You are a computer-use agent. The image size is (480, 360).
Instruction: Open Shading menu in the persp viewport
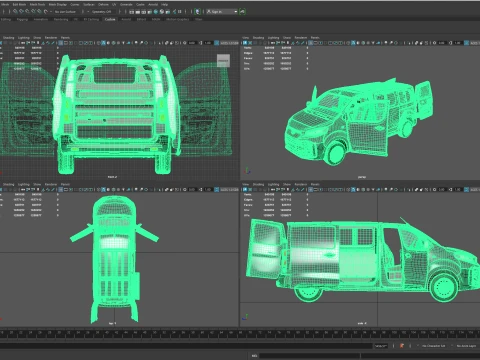coord(258,38)
